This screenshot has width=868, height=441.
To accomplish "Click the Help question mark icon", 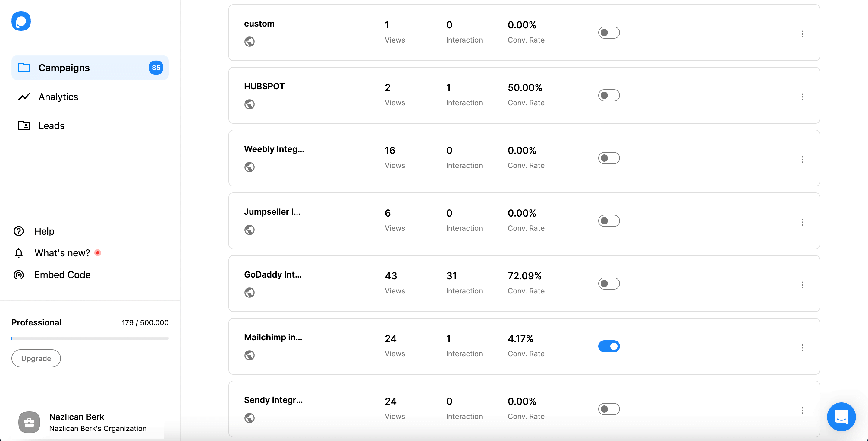I will [18, 231].
